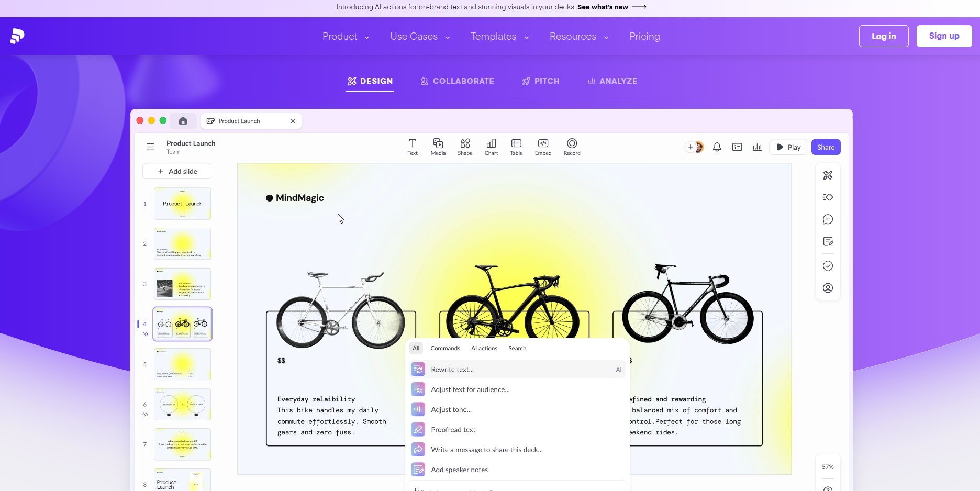
Task: Open the Embed tool
Action: (543, 147)
